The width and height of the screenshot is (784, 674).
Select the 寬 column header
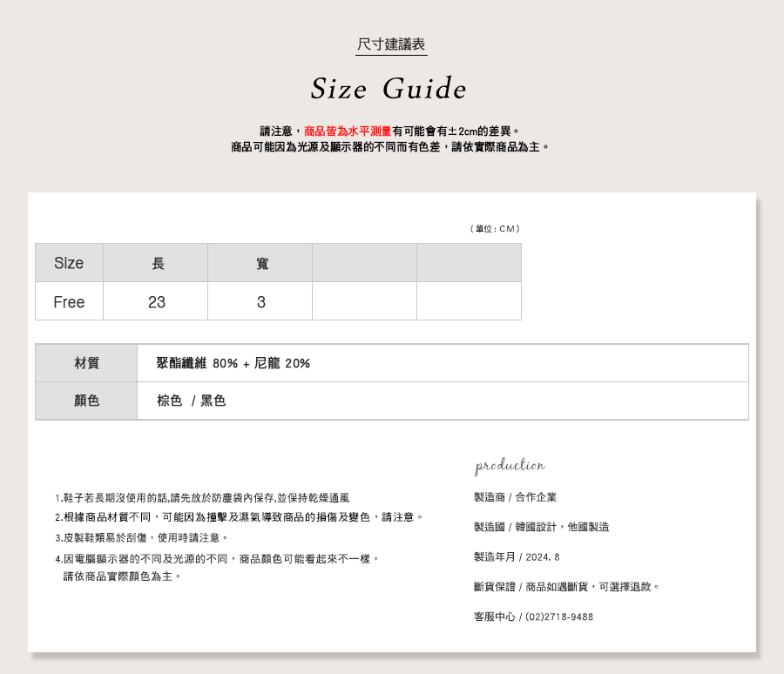coord(262,263)
